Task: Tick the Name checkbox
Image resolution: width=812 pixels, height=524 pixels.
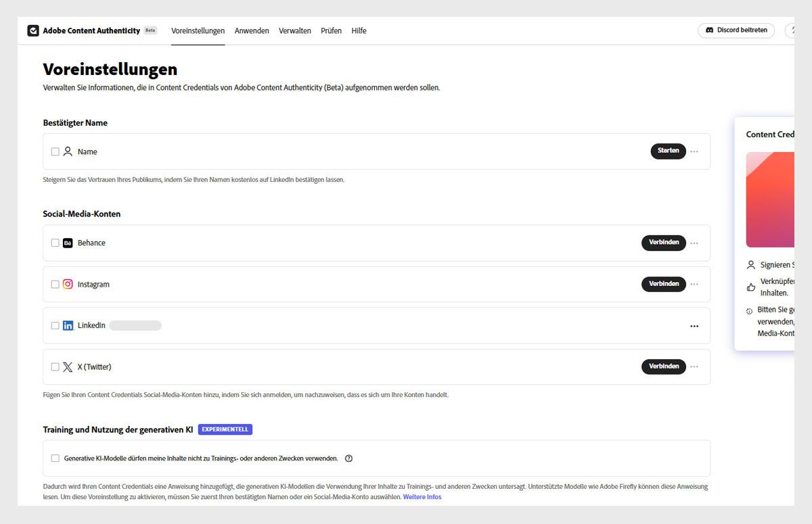Action: [55, 151]
